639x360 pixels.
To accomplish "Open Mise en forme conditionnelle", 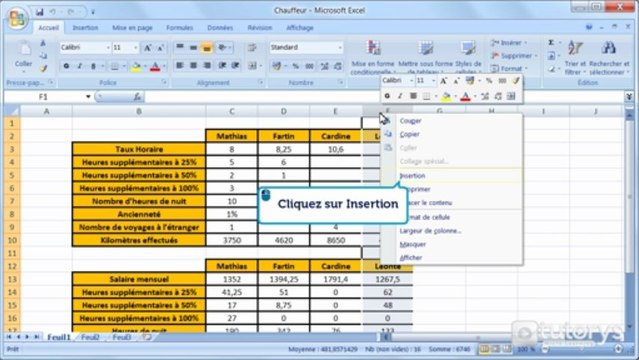I will click(x=373, y=57).
